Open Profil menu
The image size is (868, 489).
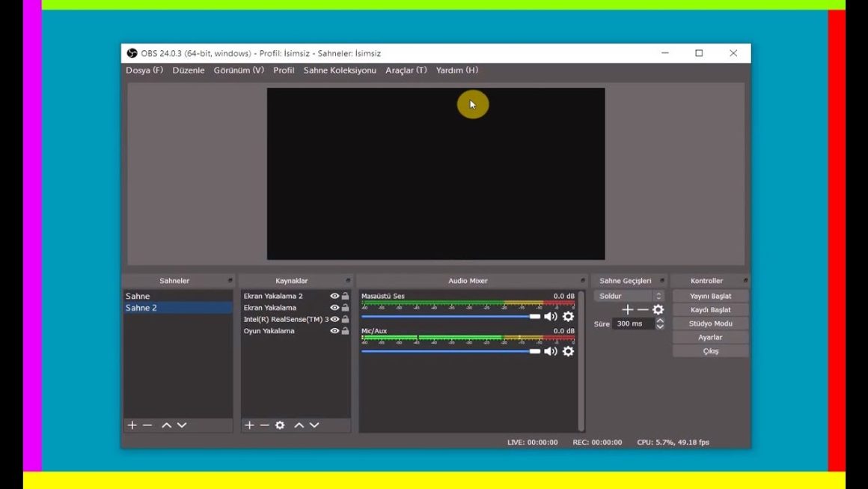(284, 70)
